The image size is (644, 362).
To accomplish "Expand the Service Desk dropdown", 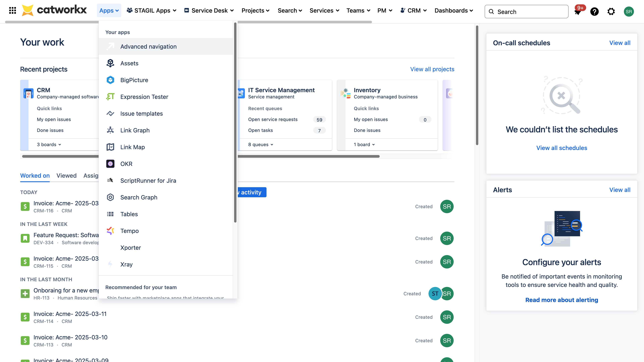I will 209,11.
